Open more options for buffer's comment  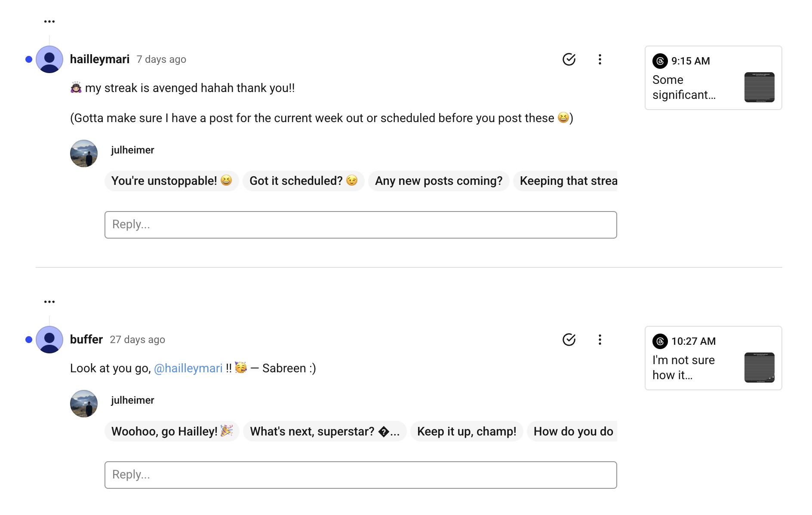(x=600, y=340)
